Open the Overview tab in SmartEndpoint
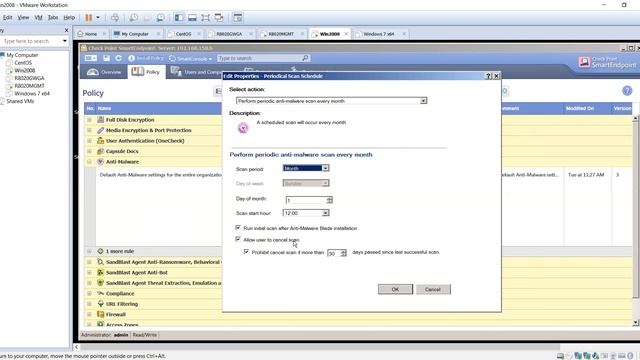Viewport: 640px width, 360px height. coord(104,72)
